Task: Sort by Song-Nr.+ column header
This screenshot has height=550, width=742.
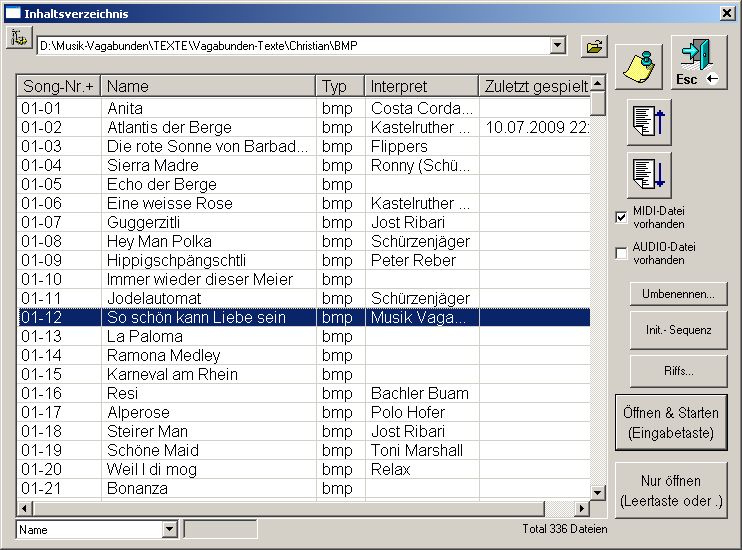Action: [x=59, y=86]
